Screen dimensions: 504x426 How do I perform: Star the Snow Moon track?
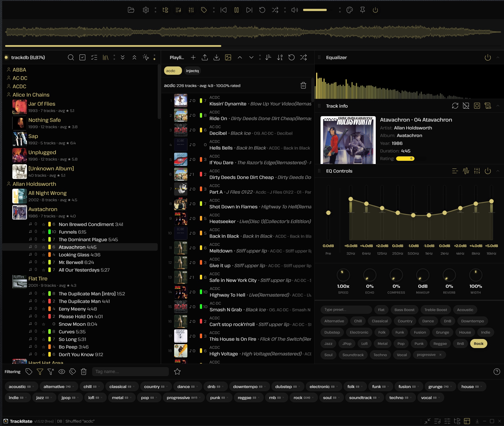coord(43,324)
